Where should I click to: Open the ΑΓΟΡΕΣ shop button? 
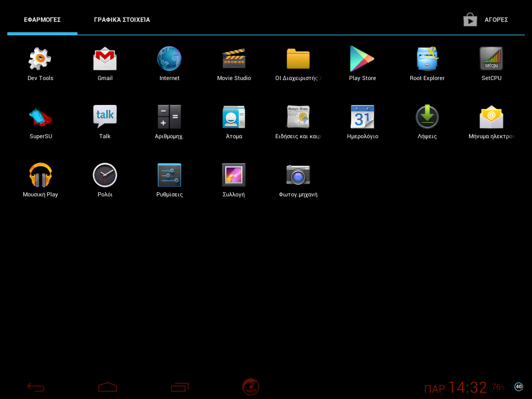pyautogui.click(x=486, y=20)
